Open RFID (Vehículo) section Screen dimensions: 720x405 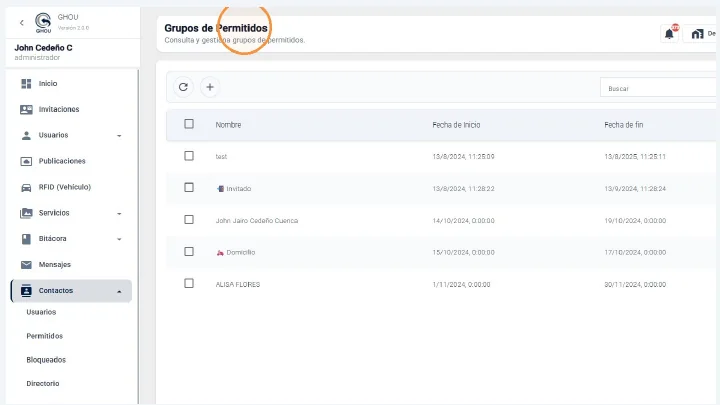point(65,187)
